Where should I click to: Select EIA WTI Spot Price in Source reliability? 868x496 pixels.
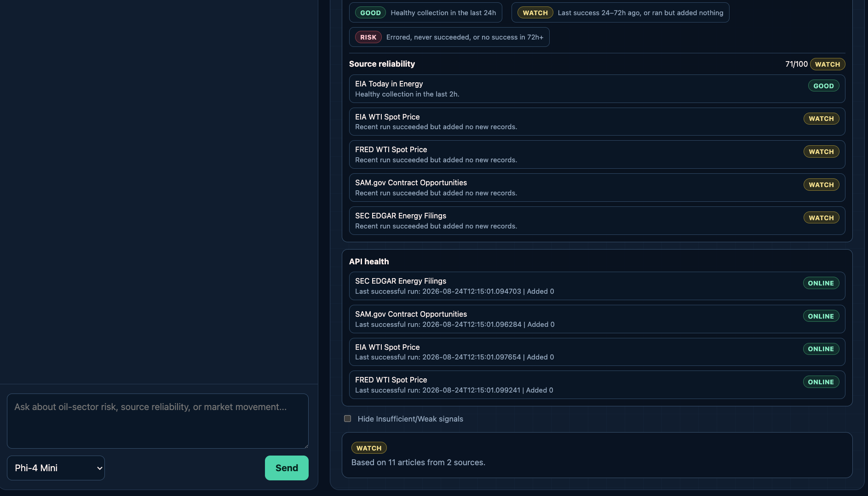pos(597,122)
